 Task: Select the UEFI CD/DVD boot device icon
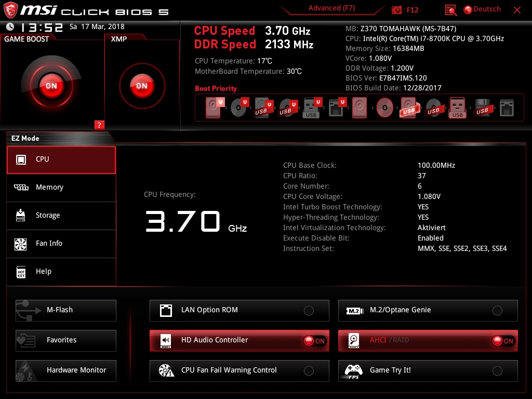(239, 108)
